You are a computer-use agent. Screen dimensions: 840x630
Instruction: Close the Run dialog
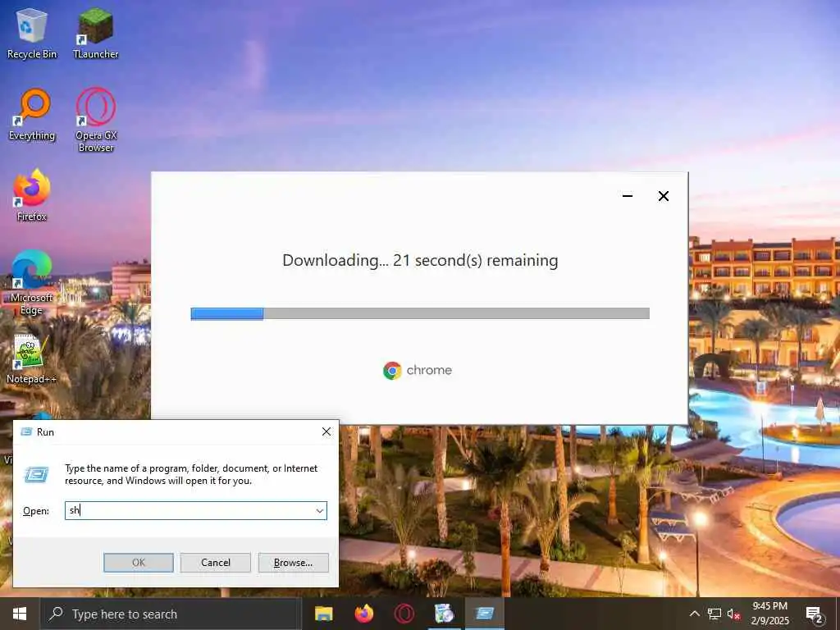click(x=326, y=431)
